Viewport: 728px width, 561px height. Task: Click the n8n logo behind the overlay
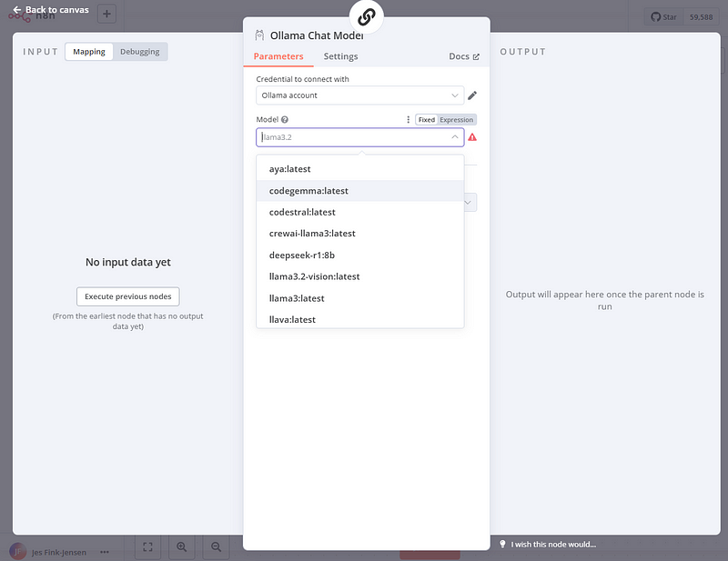click(32, 16)
